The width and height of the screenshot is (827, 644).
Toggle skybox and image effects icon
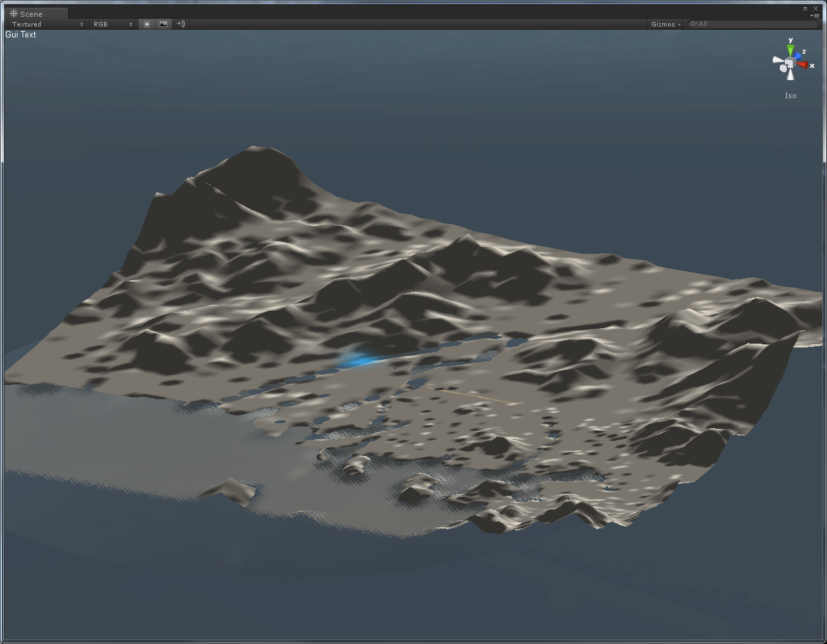(163, 24)
